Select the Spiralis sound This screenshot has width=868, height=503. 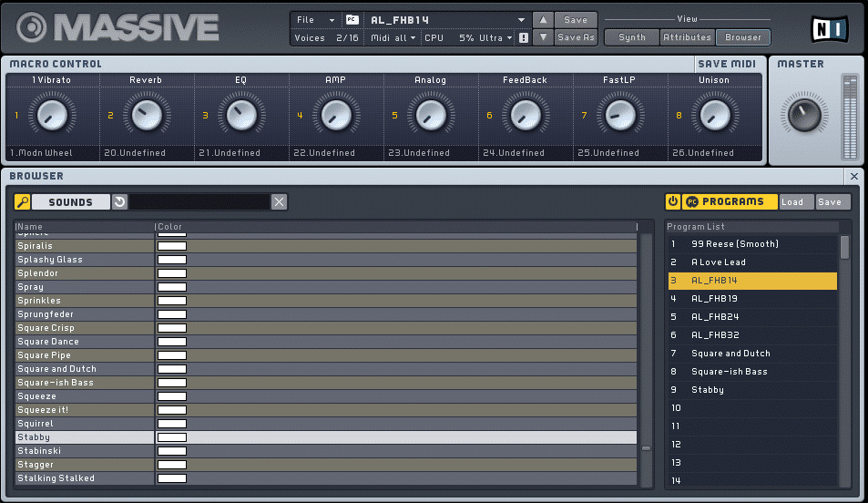pyautogui.click(x=325, y=246)
